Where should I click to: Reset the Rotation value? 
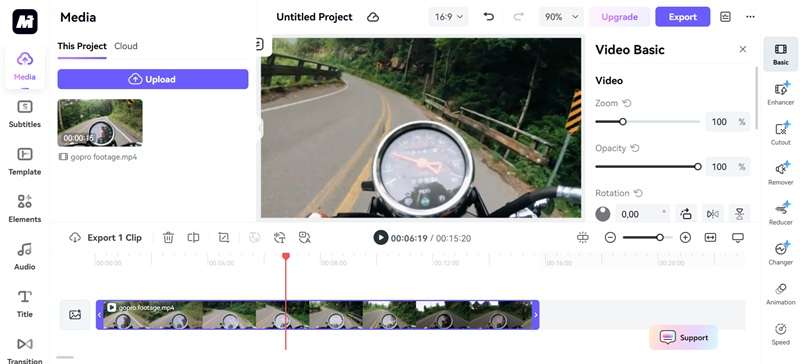638,193
